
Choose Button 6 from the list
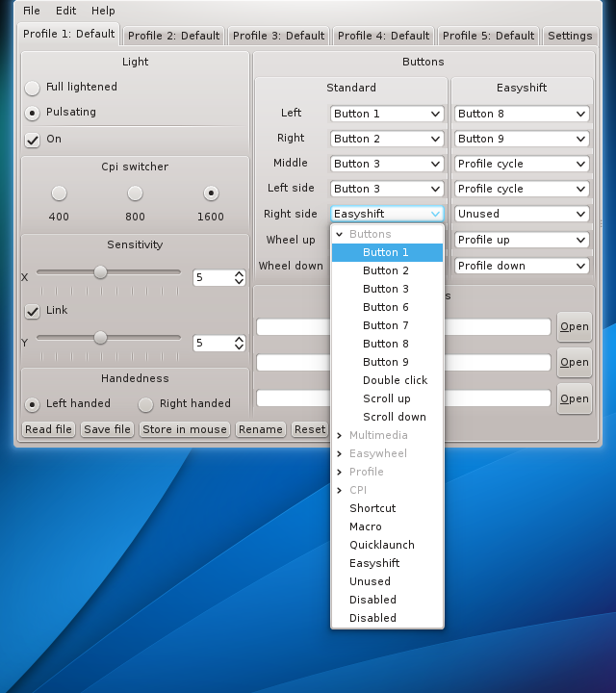click(387, 308)
